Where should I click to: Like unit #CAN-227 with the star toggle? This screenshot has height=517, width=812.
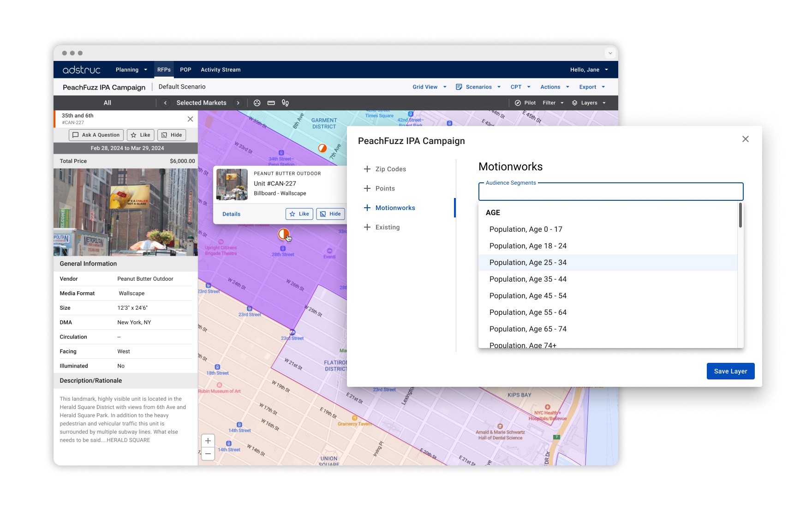point(140,135)
